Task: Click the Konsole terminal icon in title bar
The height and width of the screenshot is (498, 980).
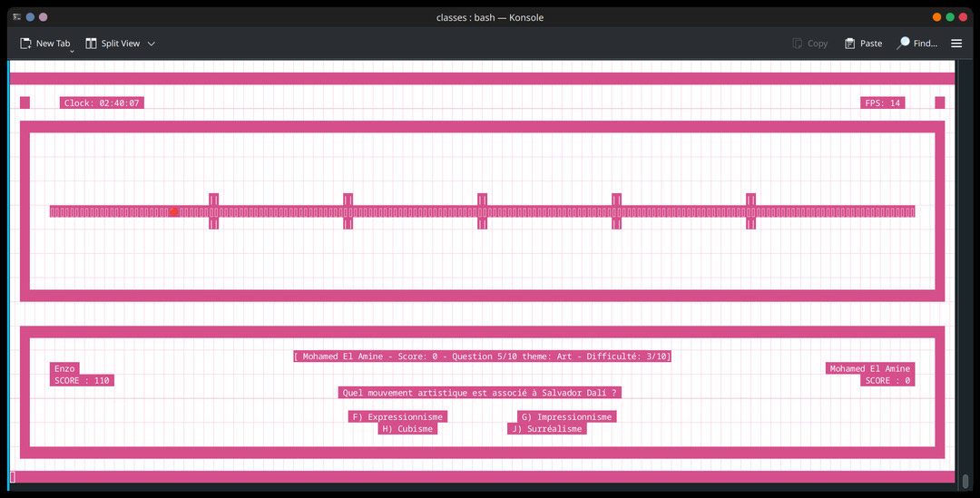Action: click(16, 17)
